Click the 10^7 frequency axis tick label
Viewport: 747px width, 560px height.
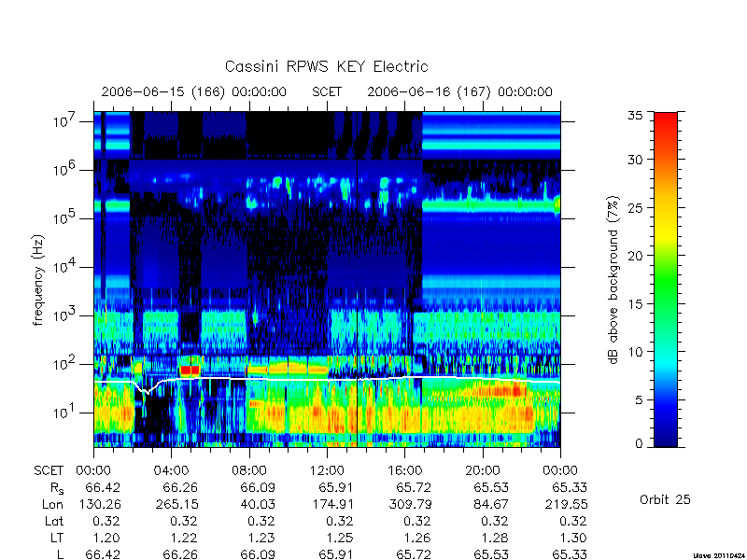[x=65, y=121]
